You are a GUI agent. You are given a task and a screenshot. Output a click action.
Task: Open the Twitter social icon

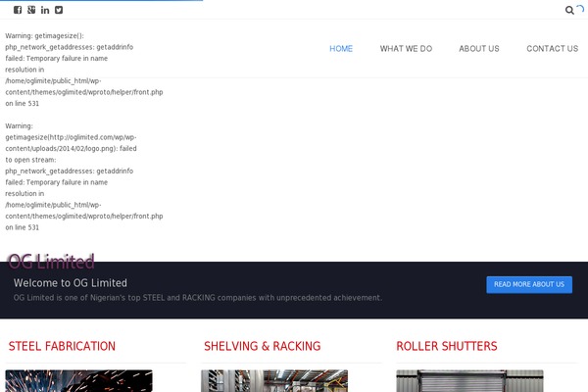click(59, 10)
